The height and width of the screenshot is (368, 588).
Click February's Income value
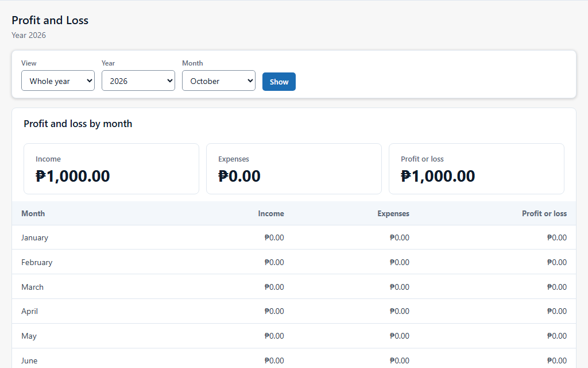274,262
